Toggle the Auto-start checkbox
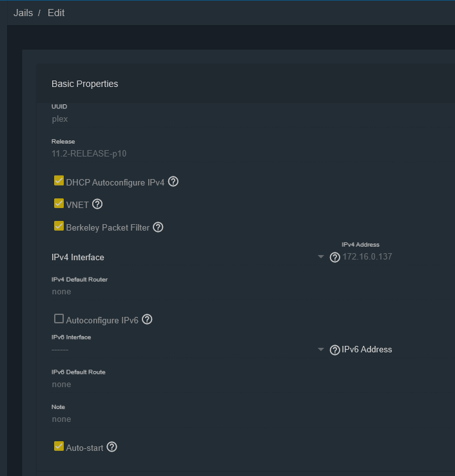The image size is (455, 476). pos(59,446)
